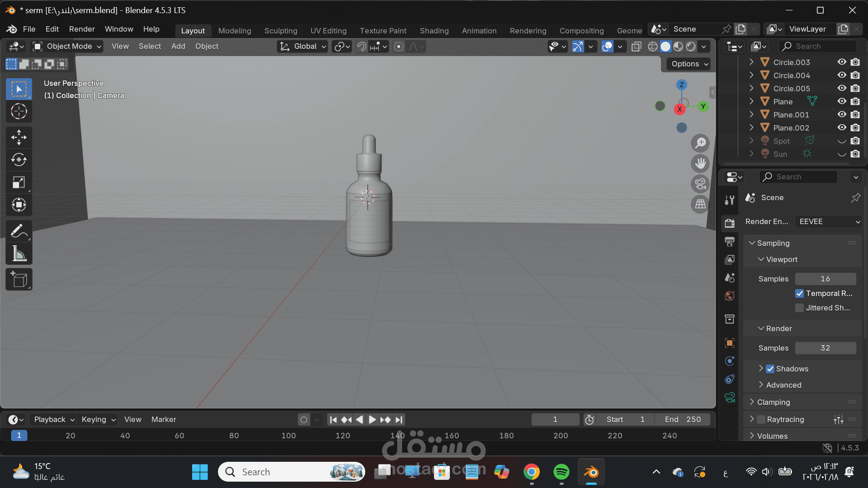868x488 pixels.
Task: Select the Move tool in toolbar
Action: tap(19, 137)
